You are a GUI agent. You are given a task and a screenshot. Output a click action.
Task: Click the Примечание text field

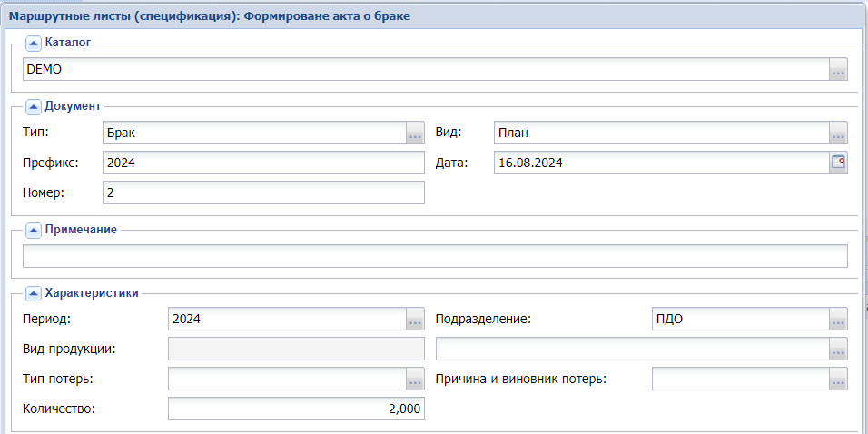coord(434,257)
